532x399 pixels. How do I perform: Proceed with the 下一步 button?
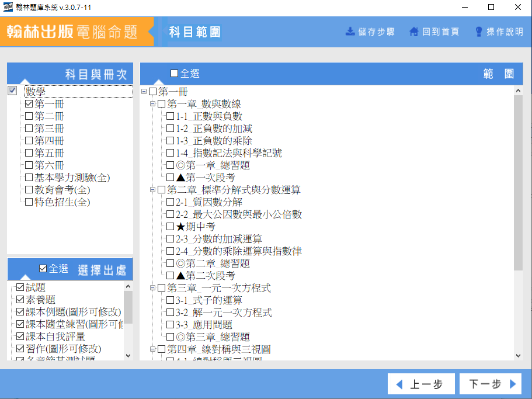[x=491, y=384]
